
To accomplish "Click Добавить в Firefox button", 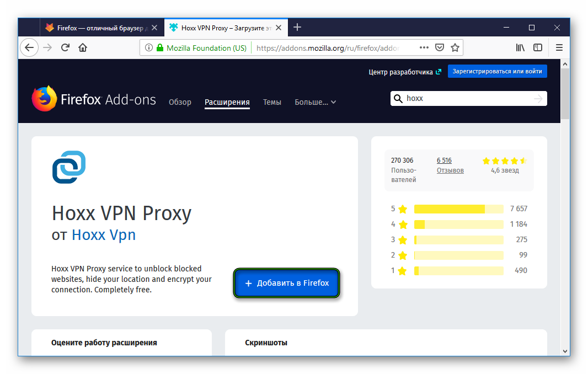I will 286,283.
